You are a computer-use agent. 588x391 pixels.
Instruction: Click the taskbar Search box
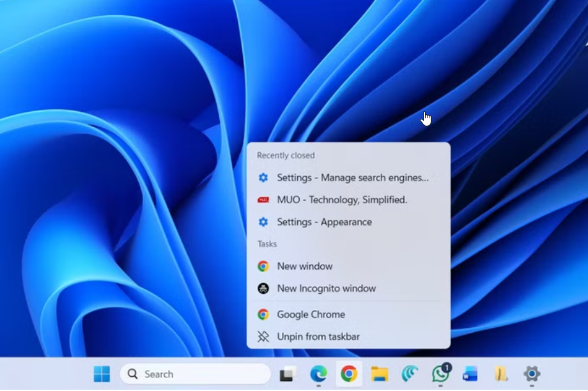pos(195,374)
